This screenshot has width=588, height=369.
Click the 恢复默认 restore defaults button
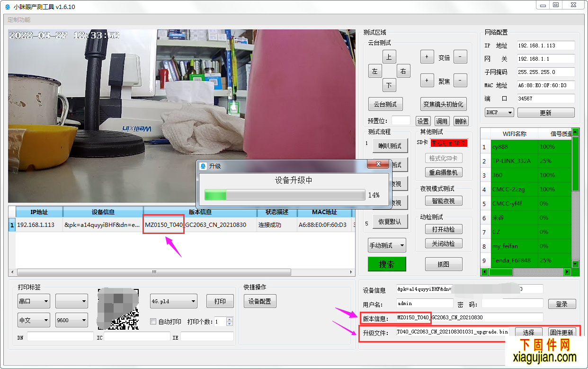[x=390, y=222]
